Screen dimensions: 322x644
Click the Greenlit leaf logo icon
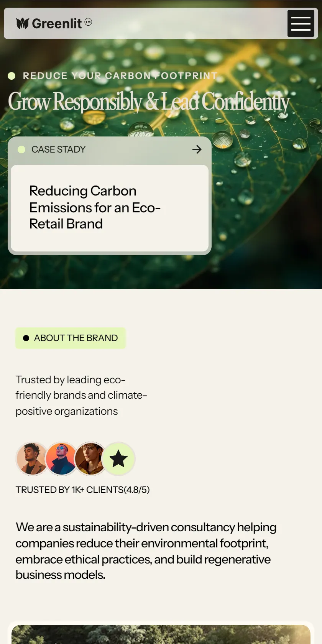pos(23,24)
